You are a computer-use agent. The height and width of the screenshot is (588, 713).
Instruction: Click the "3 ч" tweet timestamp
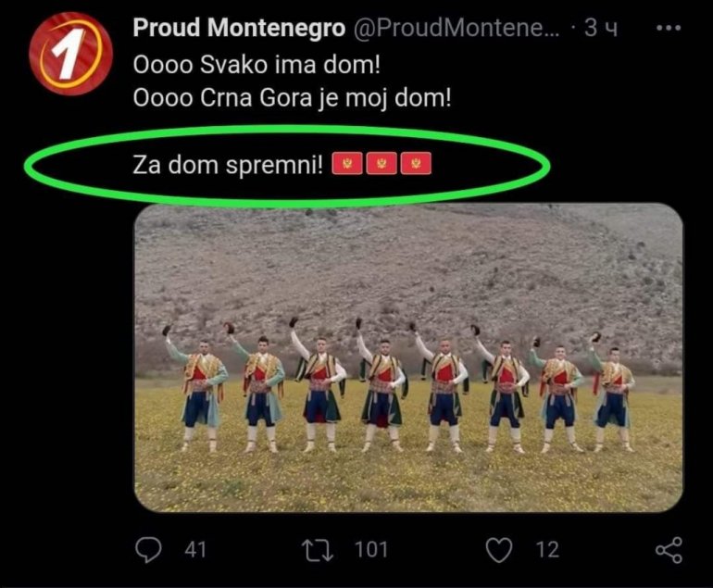[x=601, y=29]
